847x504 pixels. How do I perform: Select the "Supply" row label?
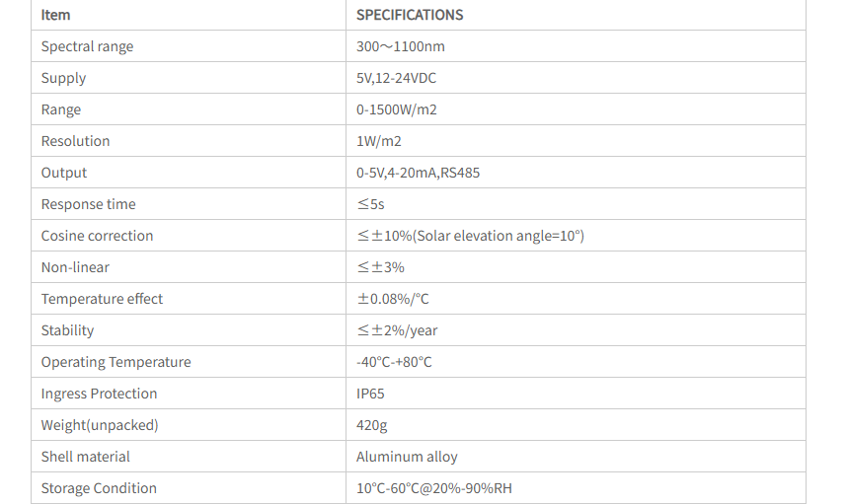pos(63,78)
